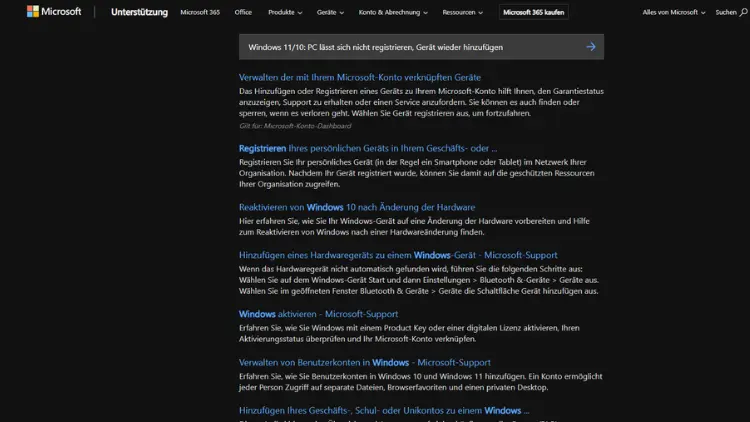Viewport: 750px width, 422px height.
Task: Open result 'Hinzufügen eines Hardwaregeräts zu einem Windows-Gerät'
Action: 398,255
